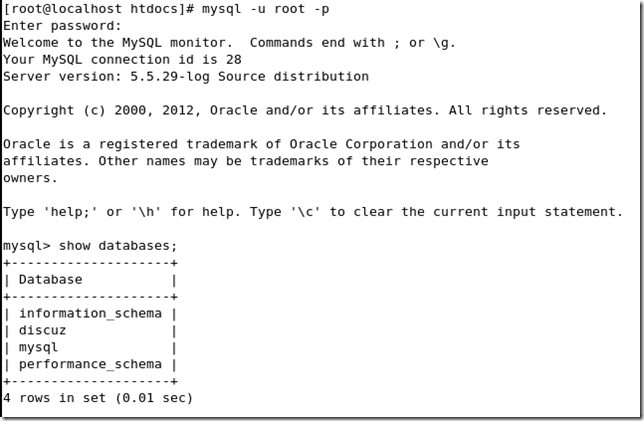Viewport: 644px width, 421px height.
Task: Select the 'information_schema' database row
Action: [x=90, y=313]
